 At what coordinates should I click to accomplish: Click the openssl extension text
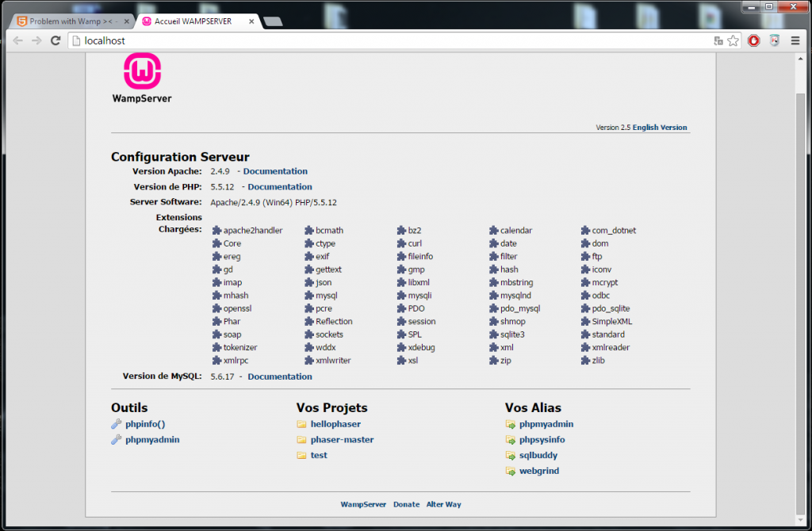click(237, 308)
